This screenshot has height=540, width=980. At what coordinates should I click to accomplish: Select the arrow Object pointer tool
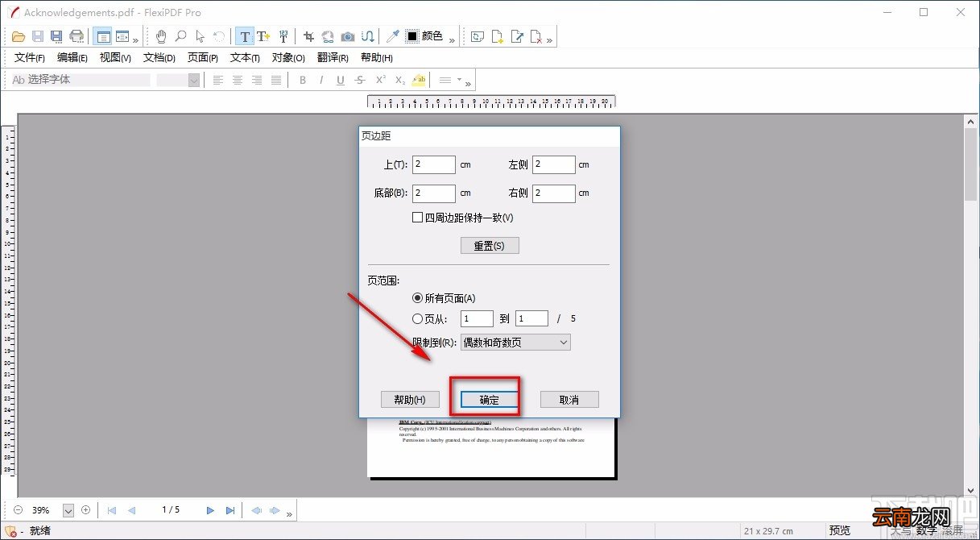click(200, 36)
